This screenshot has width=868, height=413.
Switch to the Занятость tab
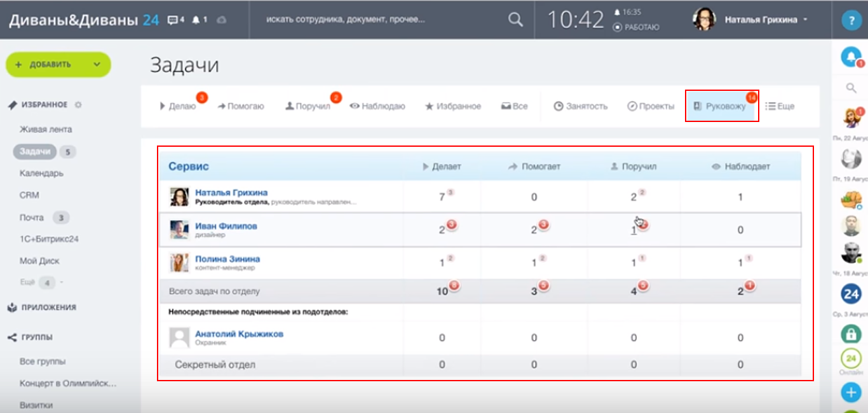click(580, 106)
